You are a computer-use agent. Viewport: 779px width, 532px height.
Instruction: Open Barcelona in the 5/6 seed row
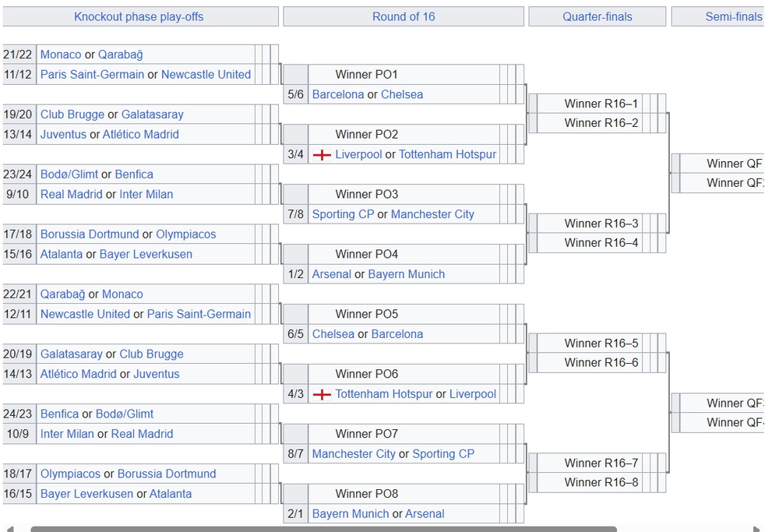(338, 95)
